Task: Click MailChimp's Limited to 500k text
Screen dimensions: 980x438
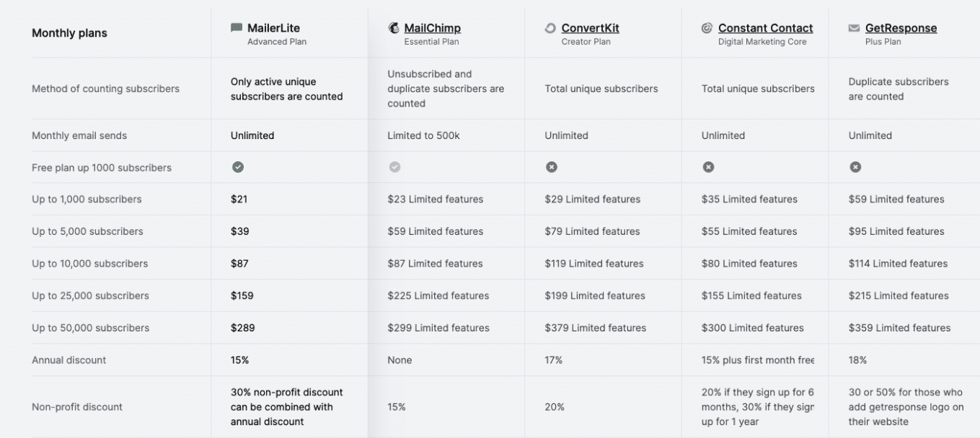Action: click(x=423, y=135)
